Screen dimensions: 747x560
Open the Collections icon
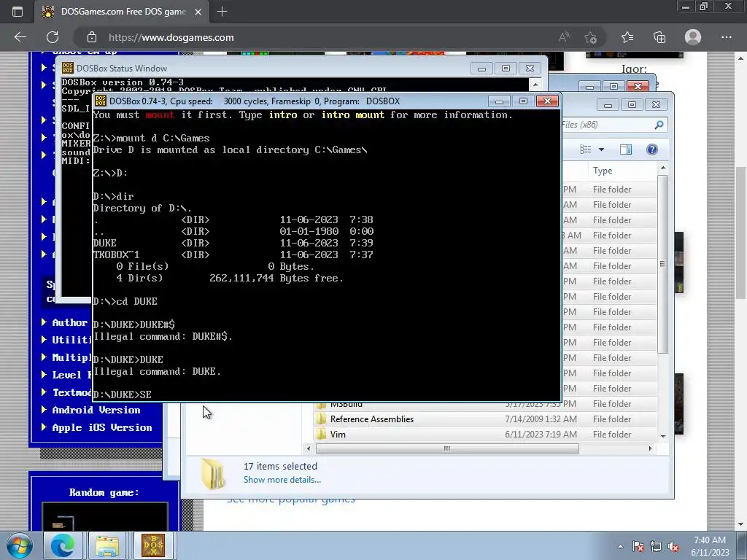(659, 37)
